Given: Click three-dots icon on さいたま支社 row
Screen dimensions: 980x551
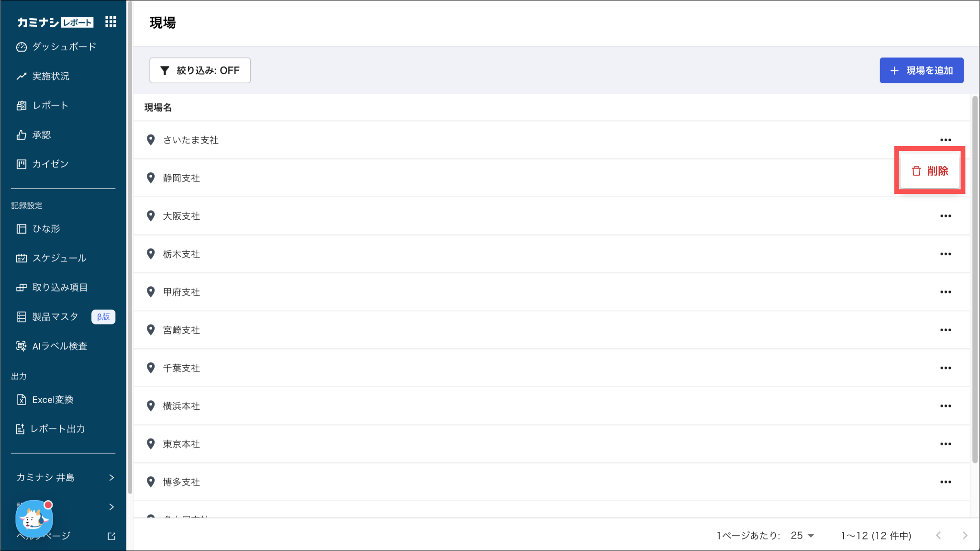Looking at the screenshot, I should point(945,140).
